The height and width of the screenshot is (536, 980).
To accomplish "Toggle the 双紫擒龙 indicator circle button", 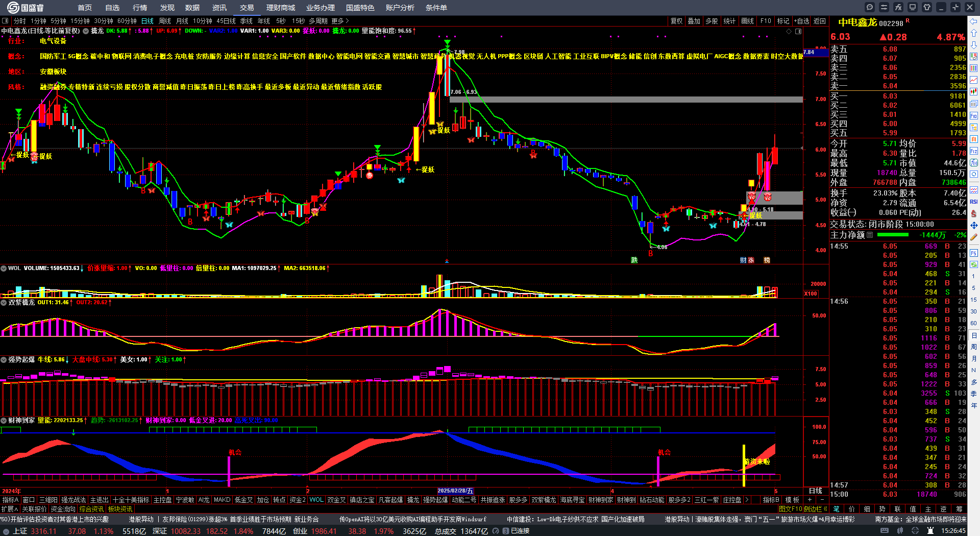I will click(x=4, y=302).
